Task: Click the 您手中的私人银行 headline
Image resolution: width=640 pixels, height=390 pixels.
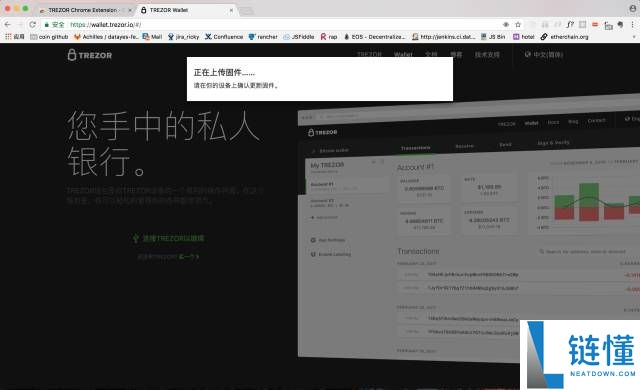Action: point(164,143)
